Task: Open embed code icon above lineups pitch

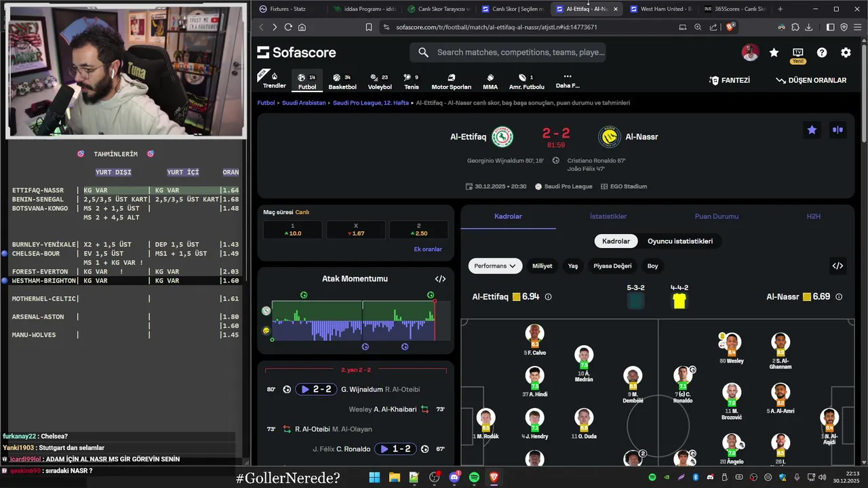Action: click(x=837, y=266)
